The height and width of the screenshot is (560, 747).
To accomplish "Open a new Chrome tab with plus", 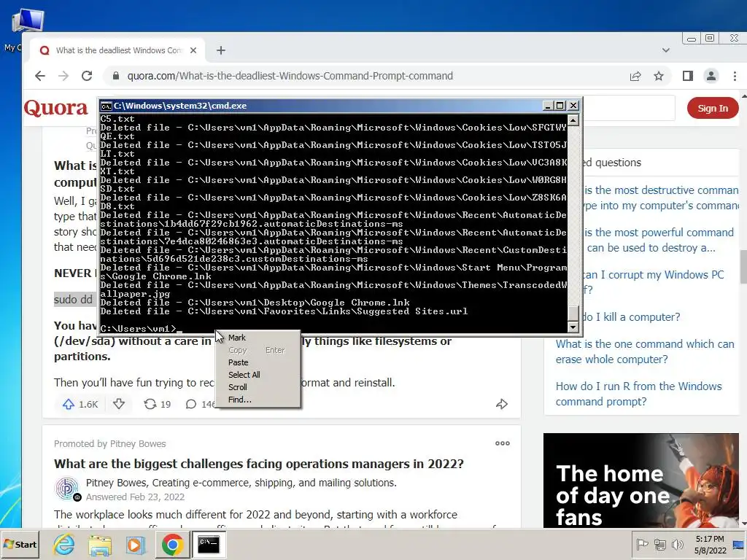I will [220, 50].
